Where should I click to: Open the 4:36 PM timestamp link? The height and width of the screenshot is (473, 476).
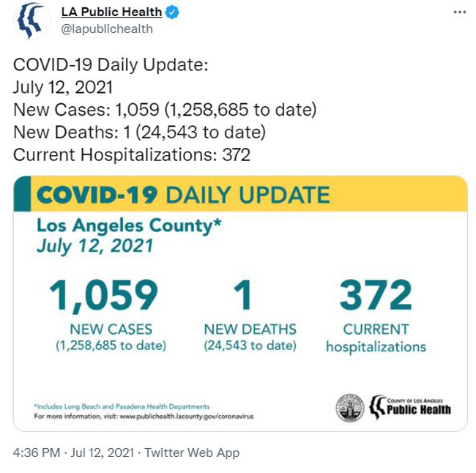click(37, 452)
